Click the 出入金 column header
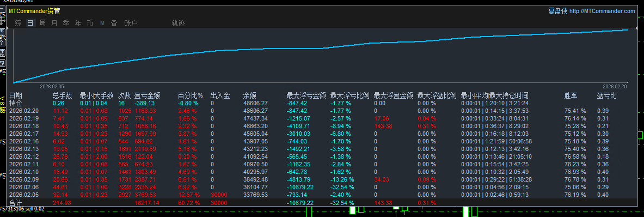Viewport: 644px width, 217px height. click(x=220, y=96)
